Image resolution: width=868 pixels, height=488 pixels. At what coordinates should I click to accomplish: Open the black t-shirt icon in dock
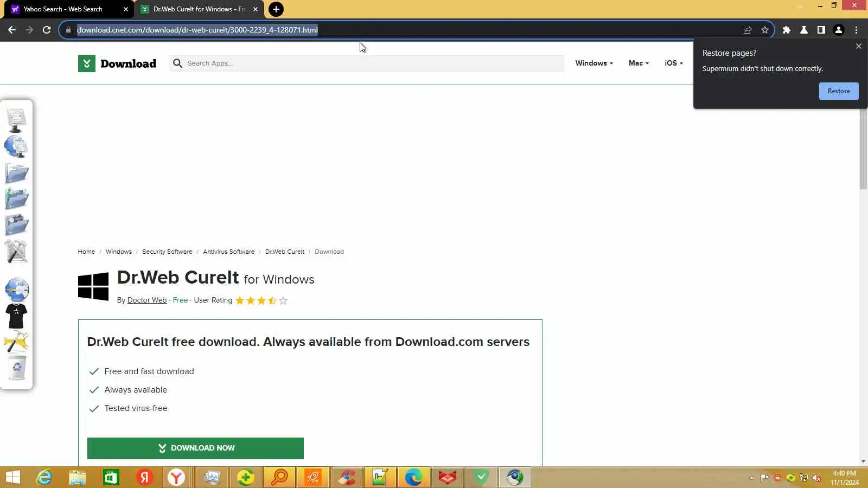coord(16,316)
